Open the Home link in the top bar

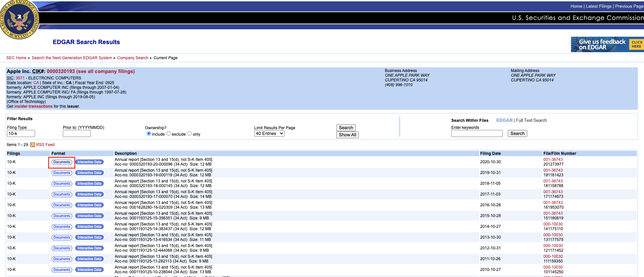point(576,6)
